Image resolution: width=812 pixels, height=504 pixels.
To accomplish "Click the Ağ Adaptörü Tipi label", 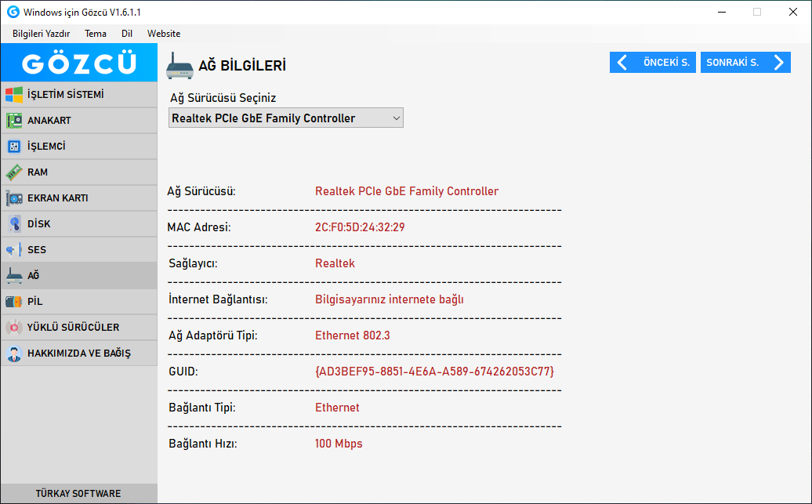I will click(213, 335).
